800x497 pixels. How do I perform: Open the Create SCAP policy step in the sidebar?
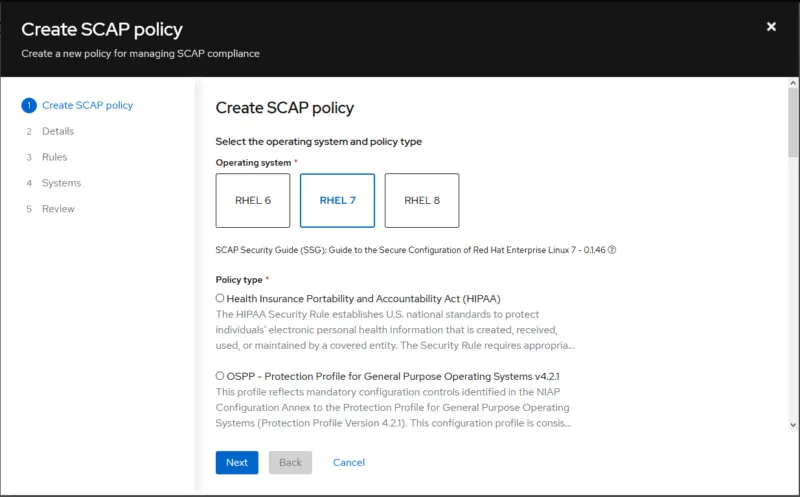[87, 106]
